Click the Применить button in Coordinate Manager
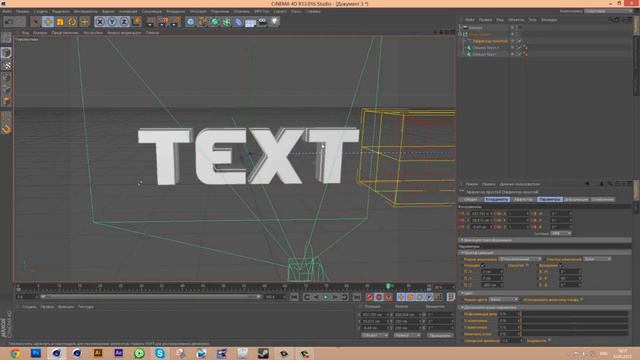This screenshot has height=360, width=640. tap(440, 335)
